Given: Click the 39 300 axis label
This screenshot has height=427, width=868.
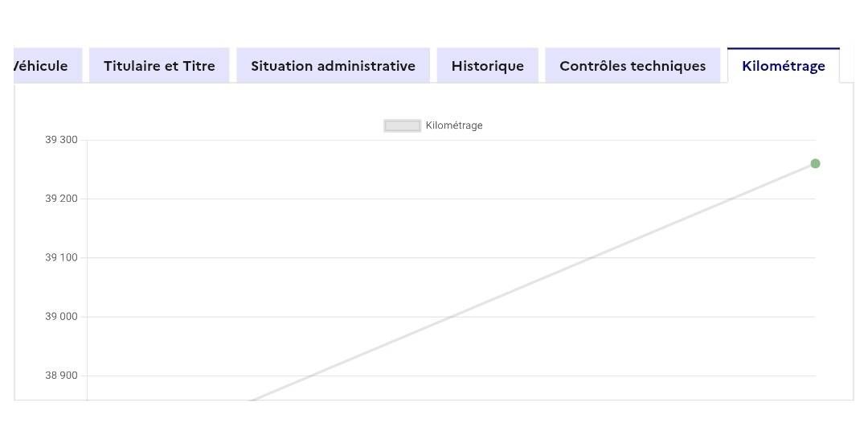Looking at the screenshot, I should [x=61, y=140].
